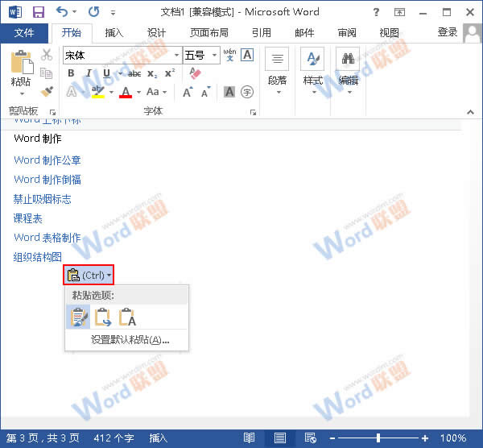The width and height of the screenshot is (483, 448).
Task: Clear all formatting eraser icon
Action: [x=195, y=73]
